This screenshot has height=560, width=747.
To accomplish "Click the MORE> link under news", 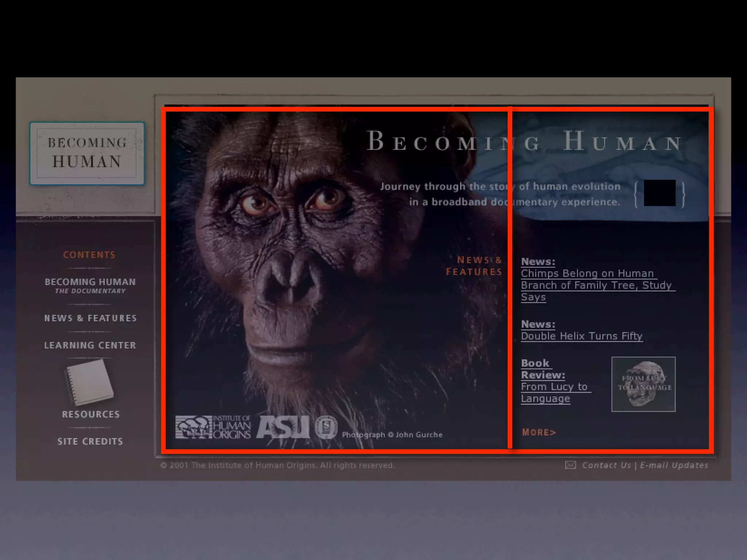I will click(x=539, y=432).
